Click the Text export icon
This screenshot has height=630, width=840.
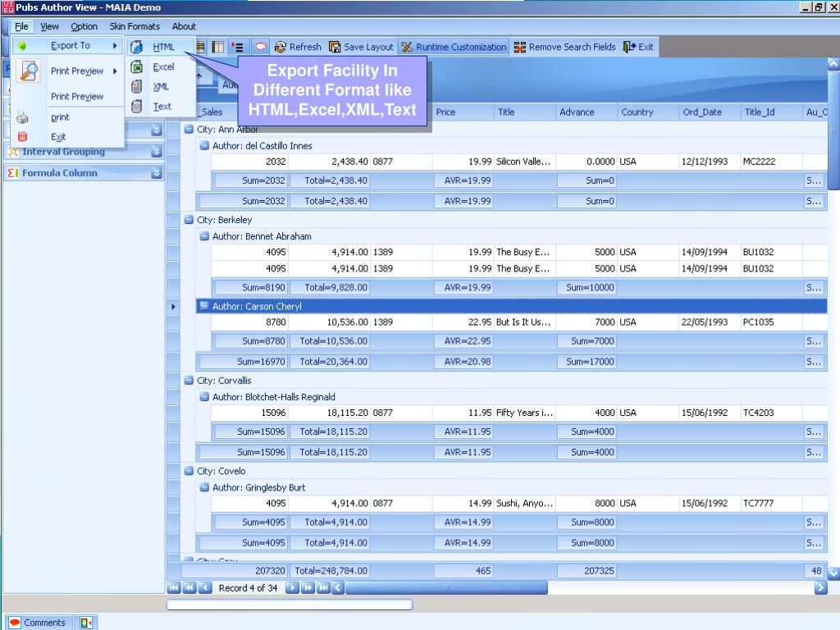[137, 106]
